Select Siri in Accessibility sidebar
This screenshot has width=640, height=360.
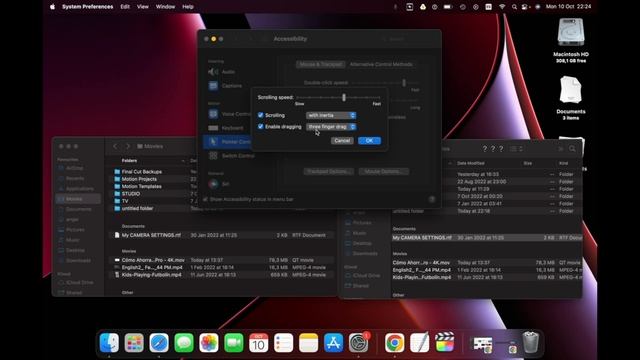219,184
